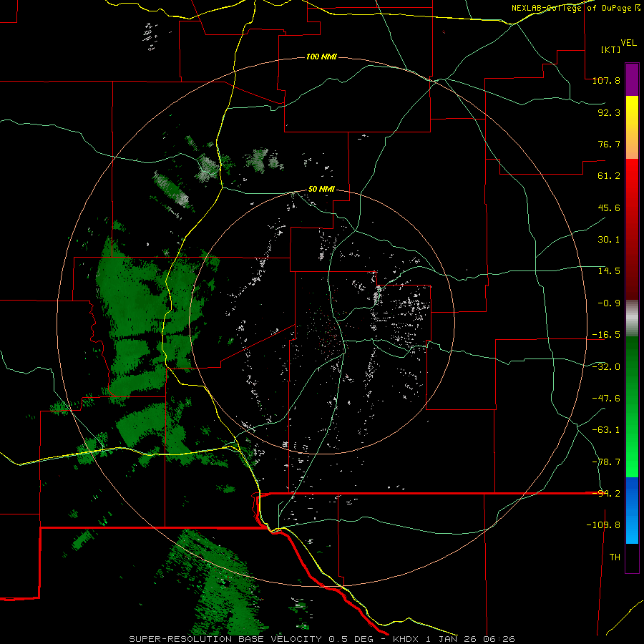Click the Super-Resolution Base Velocity KHDX caption
This screenshot has height=644, width=644.
pyautogui.click(x=322, y=639)
